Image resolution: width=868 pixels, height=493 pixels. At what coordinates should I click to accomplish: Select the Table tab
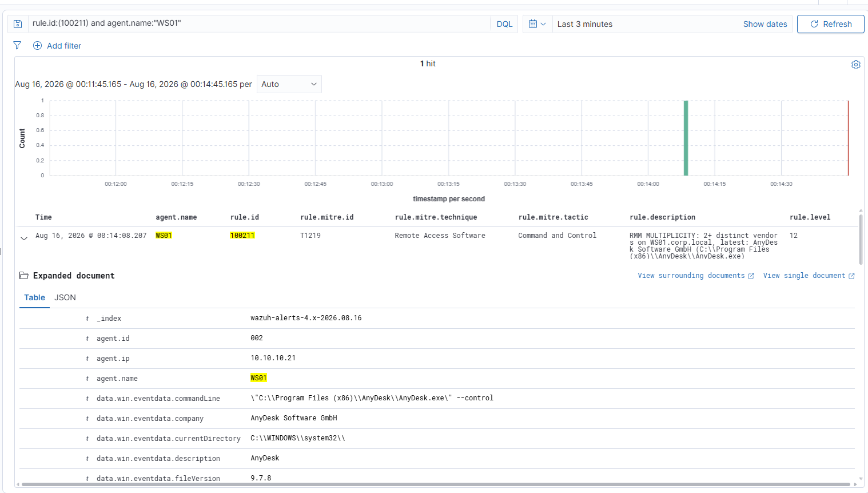pyautogui.click(x=34, y=297)
